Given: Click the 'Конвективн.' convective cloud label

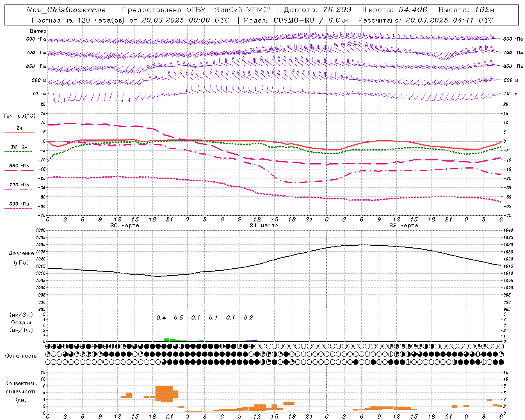Looking at the screenshot, I should point(21,383).
